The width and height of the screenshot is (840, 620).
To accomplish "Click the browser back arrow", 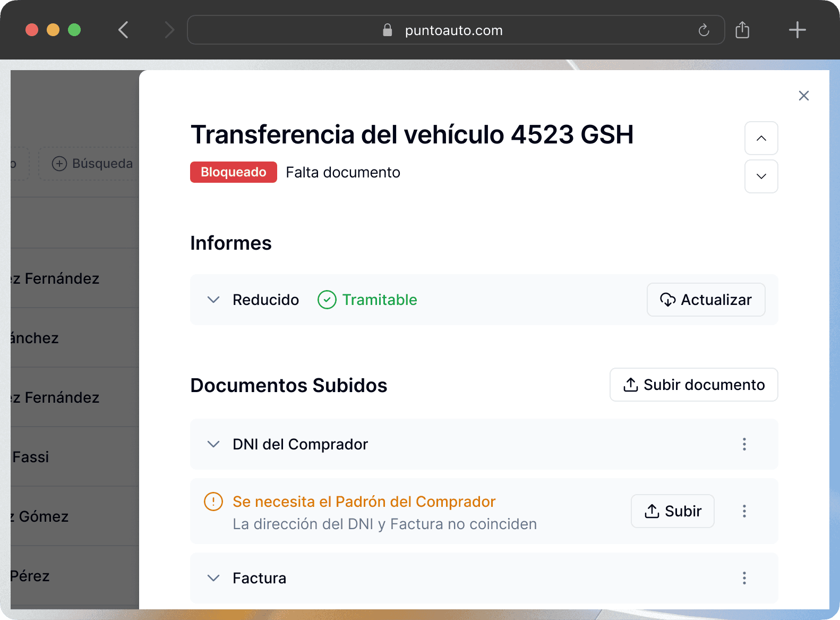I will coord(123,30).
